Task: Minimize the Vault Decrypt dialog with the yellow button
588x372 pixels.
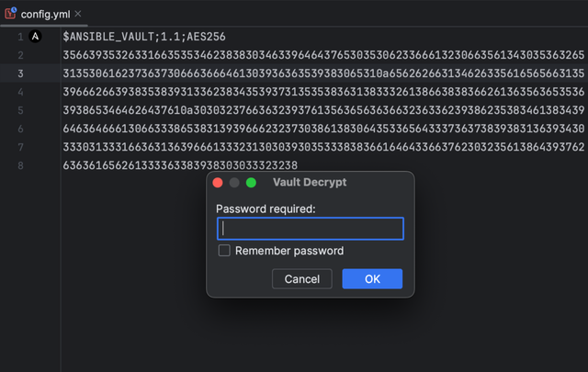Action: point(234,183)
